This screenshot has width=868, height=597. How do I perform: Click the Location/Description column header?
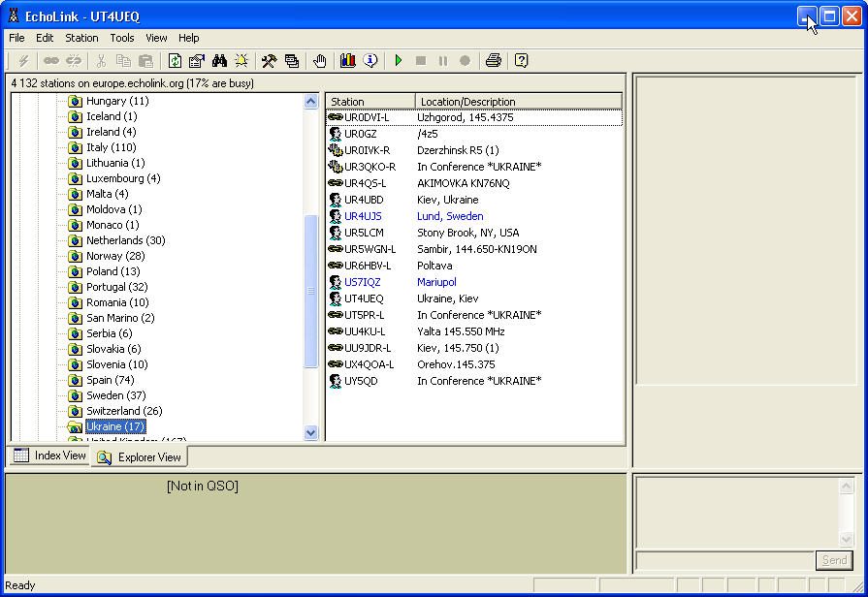pyautogui.click(x=519, y=101)
